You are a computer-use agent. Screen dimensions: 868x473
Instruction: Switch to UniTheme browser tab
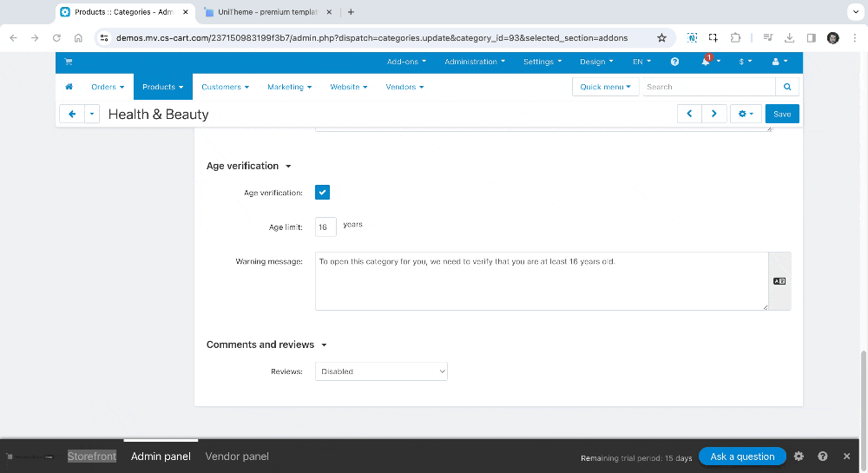pos(268,12)
